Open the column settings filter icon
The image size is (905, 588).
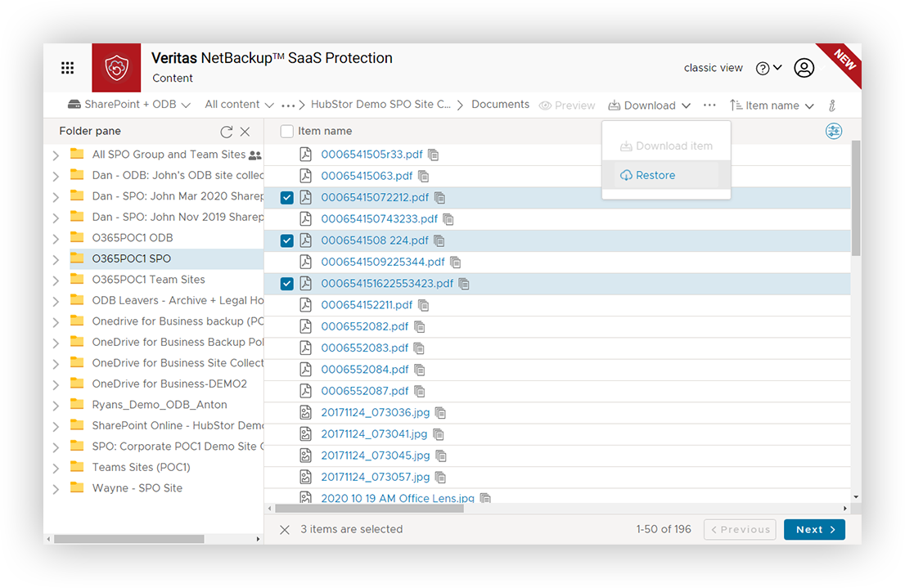834,131
